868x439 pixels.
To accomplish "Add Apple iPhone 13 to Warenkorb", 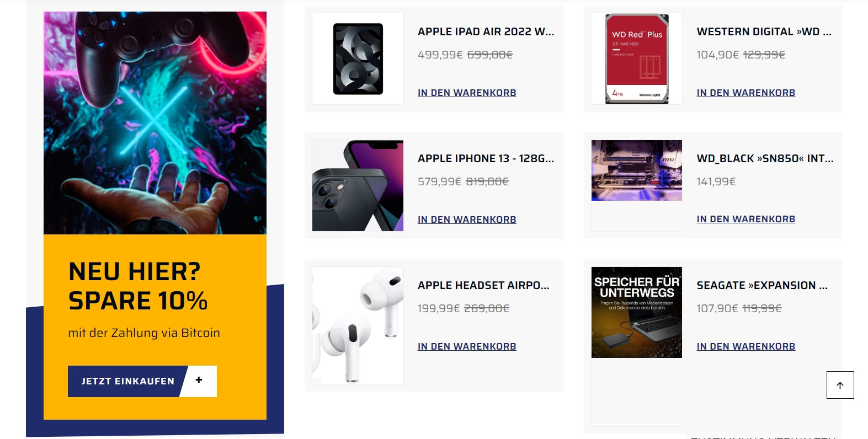I will pos(467,219).
